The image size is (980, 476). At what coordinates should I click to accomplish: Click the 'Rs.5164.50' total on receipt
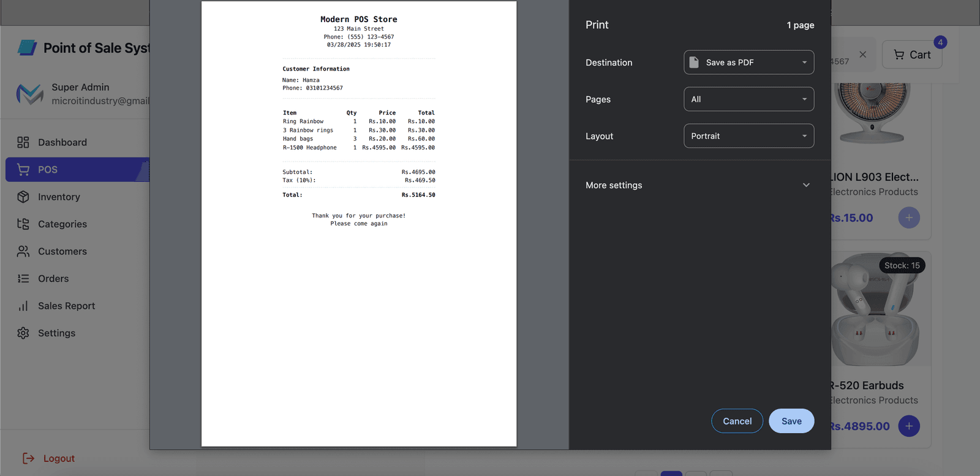[x=418, y=195]
